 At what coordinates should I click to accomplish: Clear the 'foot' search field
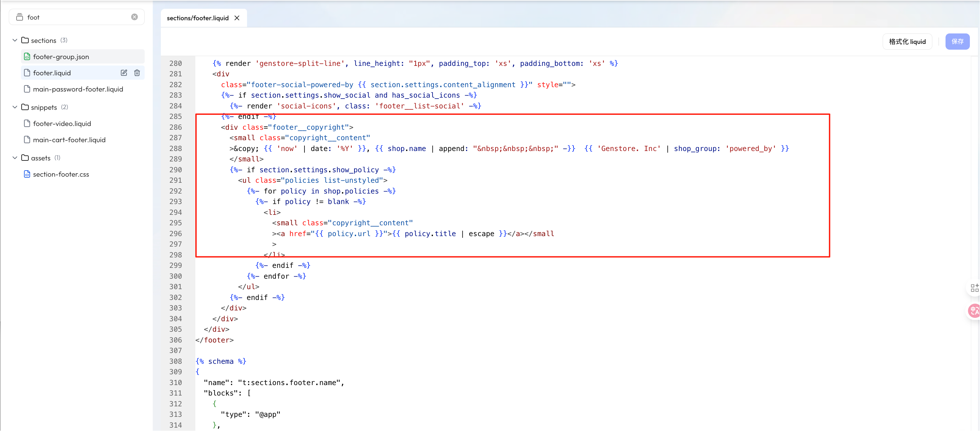(134, 17)
